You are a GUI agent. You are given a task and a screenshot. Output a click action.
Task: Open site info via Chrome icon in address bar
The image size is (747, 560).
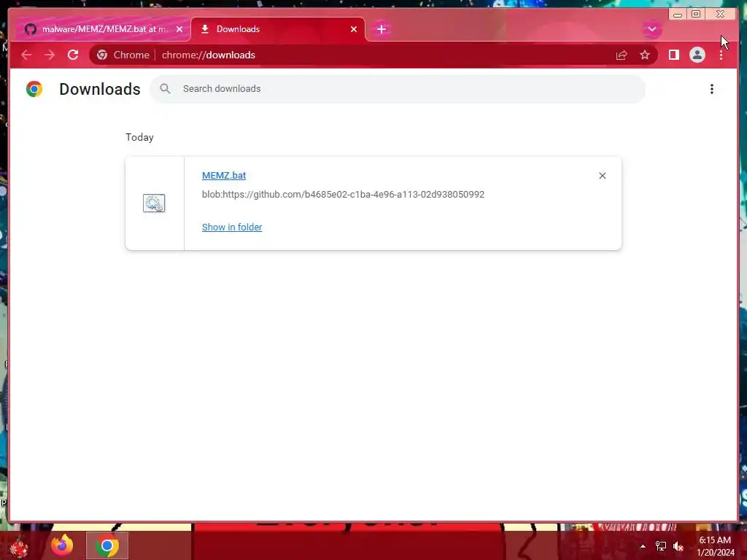tap(102, 55)
